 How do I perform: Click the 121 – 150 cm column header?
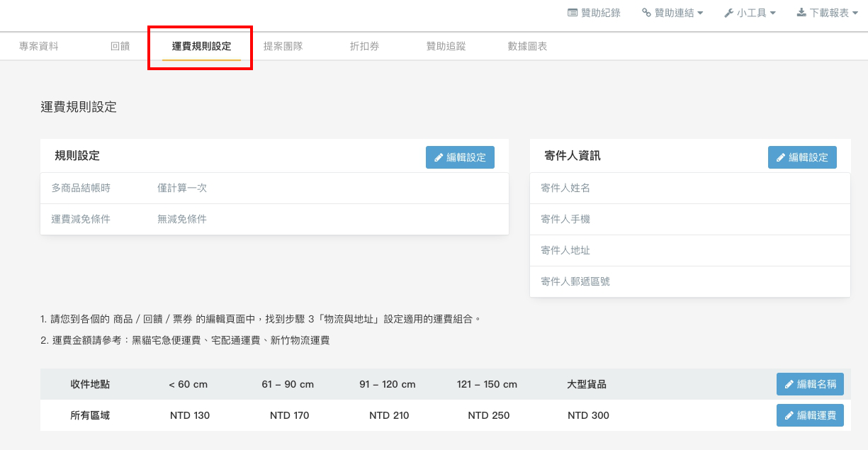487,384
